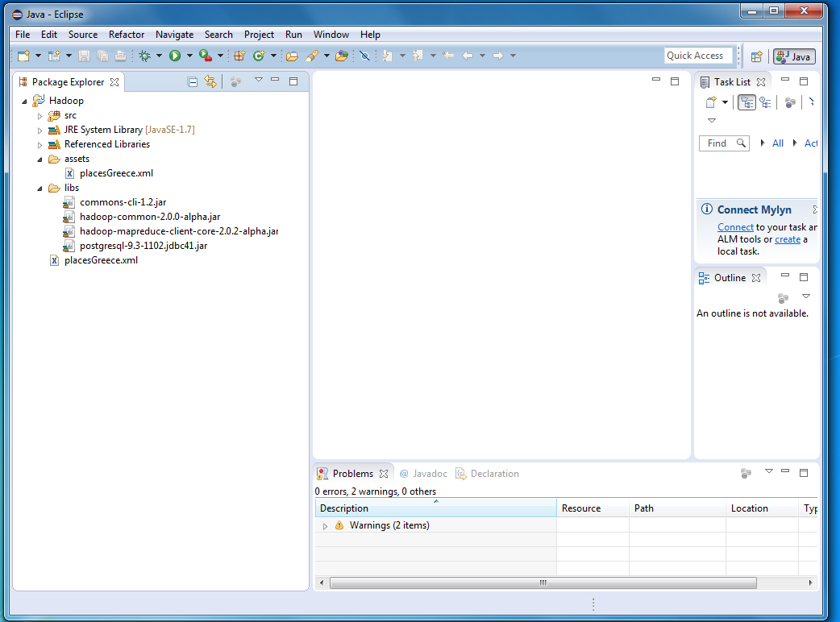Toggle Link with Editor in Package Explorer
Image resolution: width=840 pixels, height=622 pixels.
click(x=210, y=82)
